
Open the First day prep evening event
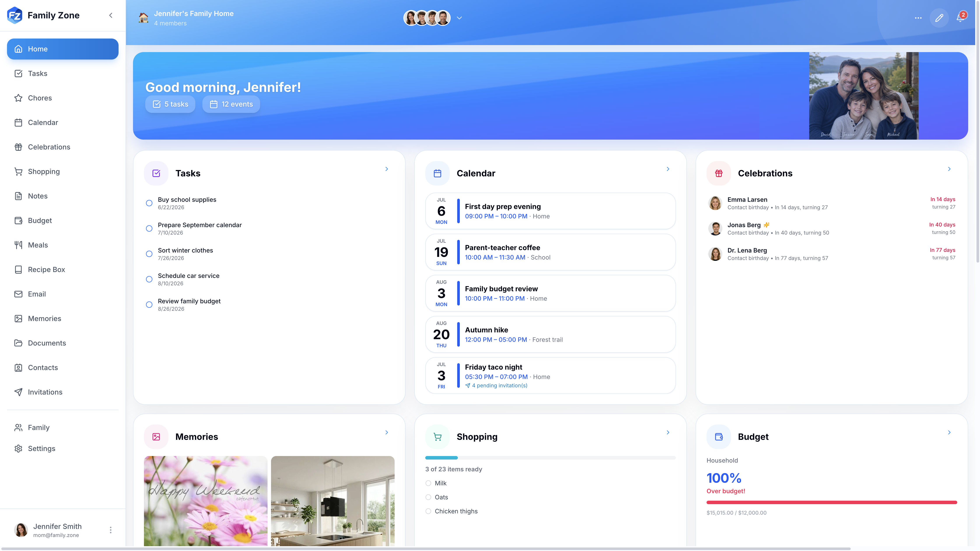(x=550, y=211)
